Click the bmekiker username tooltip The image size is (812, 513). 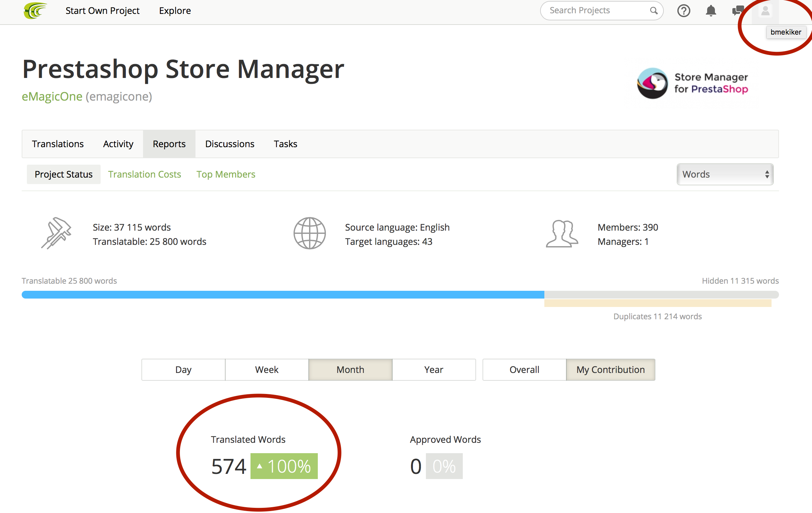[786, 32]
